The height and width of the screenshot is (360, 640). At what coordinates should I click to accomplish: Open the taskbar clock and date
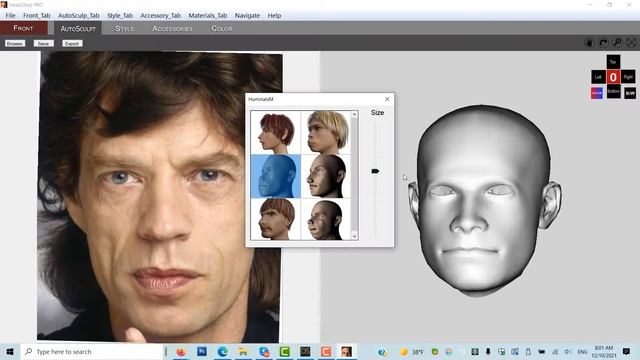(x=604, y=351)
